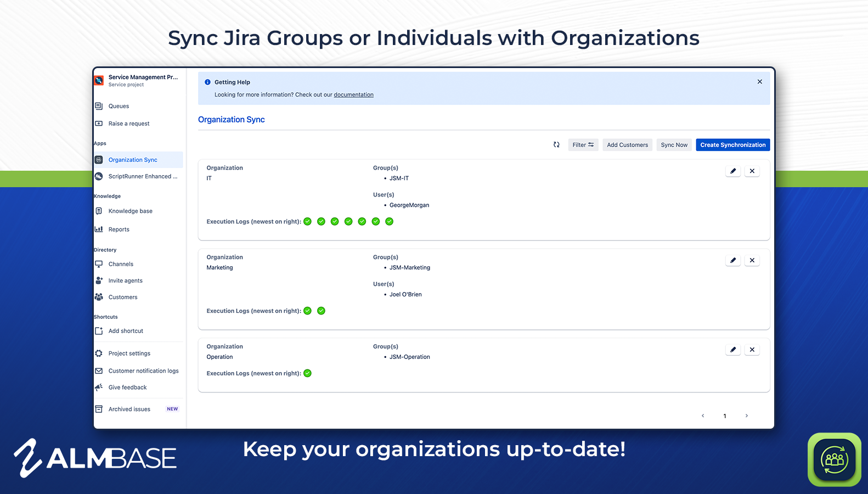Click the Queues list icon
The image size is (868, 494).
pos(99,106)
